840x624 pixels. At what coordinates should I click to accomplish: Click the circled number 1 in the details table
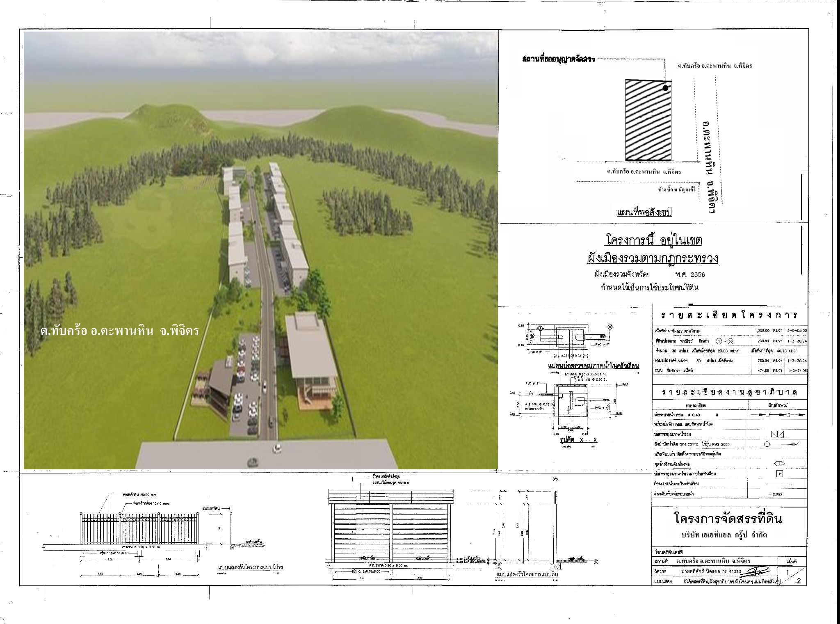(719, 341)
